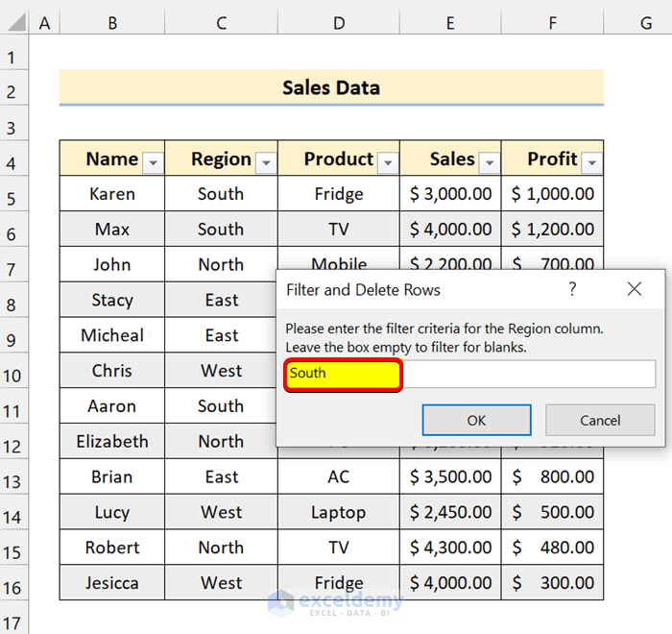
Task: Click the $ 3,000.00 sales cell
Action: click(x=450, y=193)
